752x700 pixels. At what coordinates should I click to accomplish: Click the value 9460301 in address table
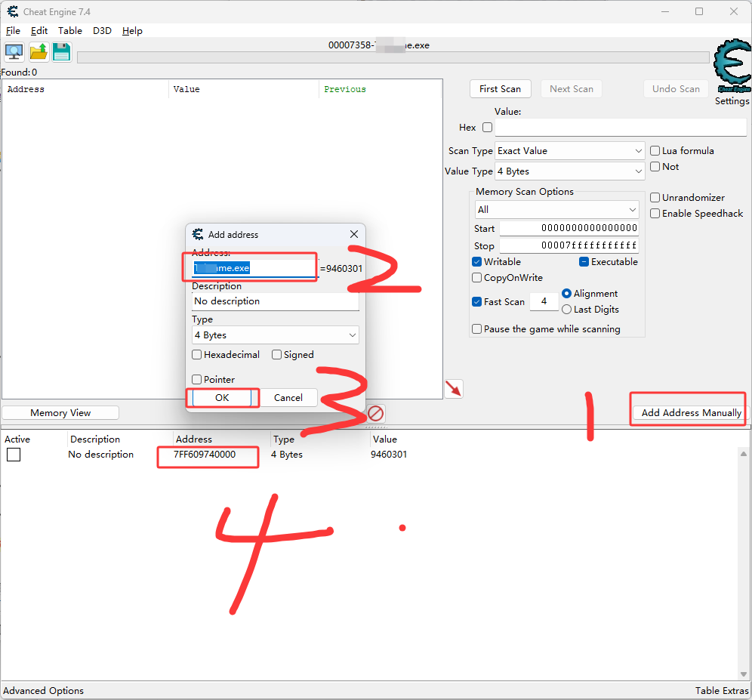tap(389, 455)
